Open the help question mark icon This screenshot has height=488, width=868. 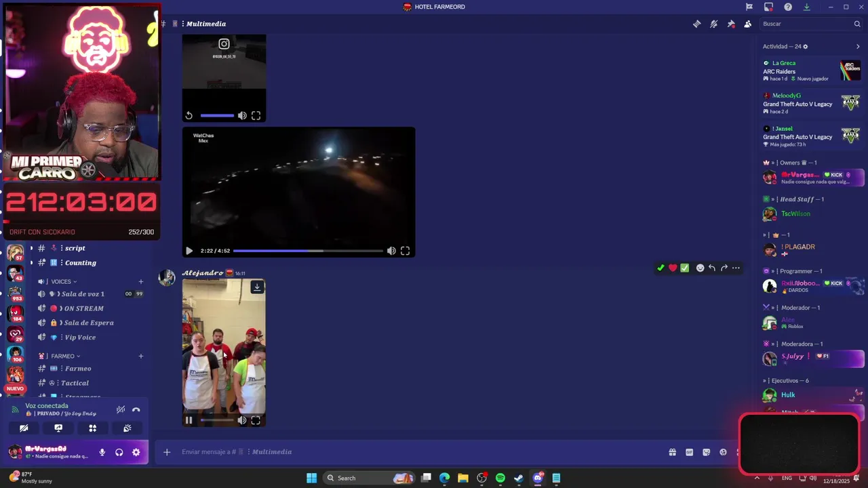(x=788, y=7)
